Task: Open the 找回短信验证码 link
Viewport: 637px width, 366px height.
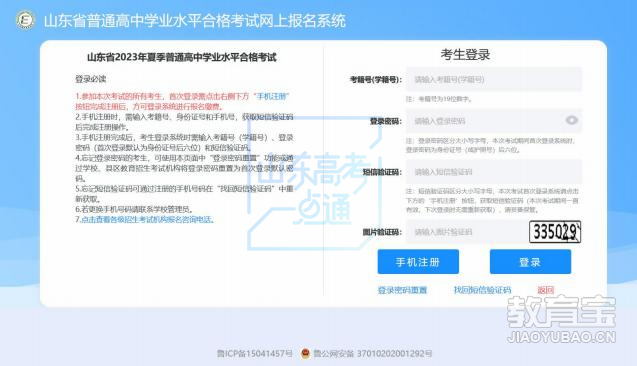Action: pos(482,290)
